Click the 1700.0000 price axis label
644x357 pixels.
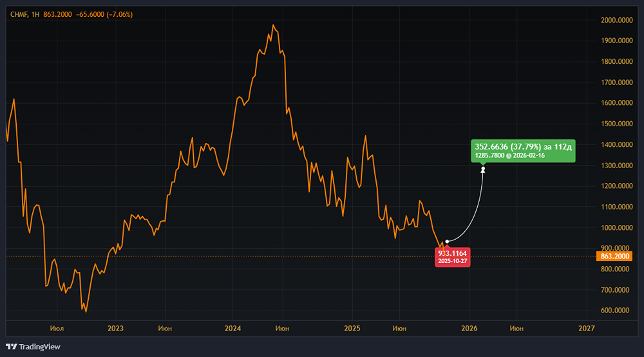tap(616, 82)
